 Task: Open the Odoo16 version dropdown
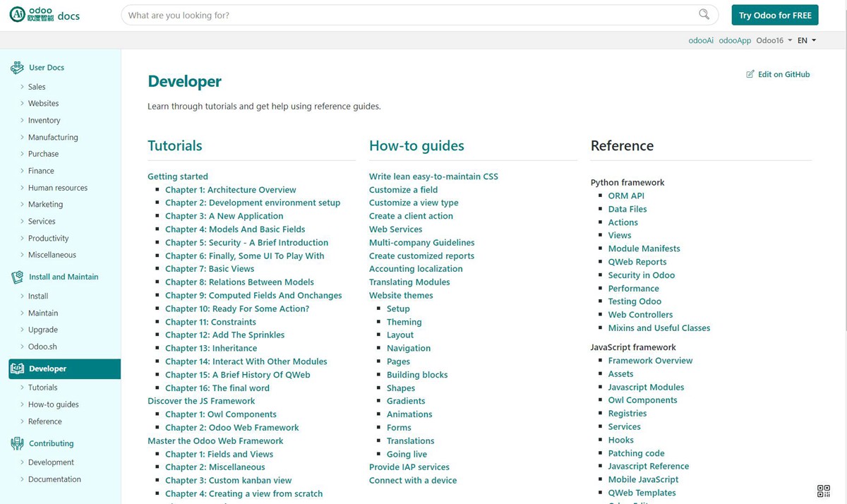click(774, 40)
